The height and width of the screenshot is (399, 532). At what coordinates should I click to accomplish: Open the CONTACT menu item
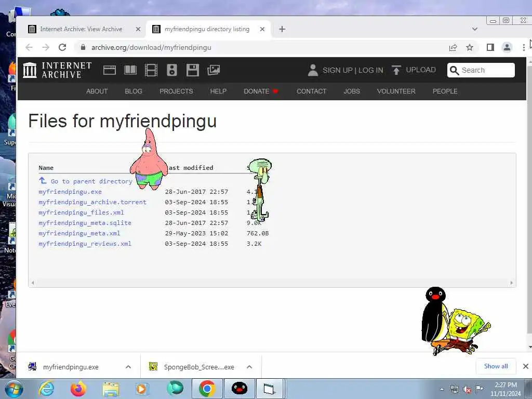[x=312, y=91]
